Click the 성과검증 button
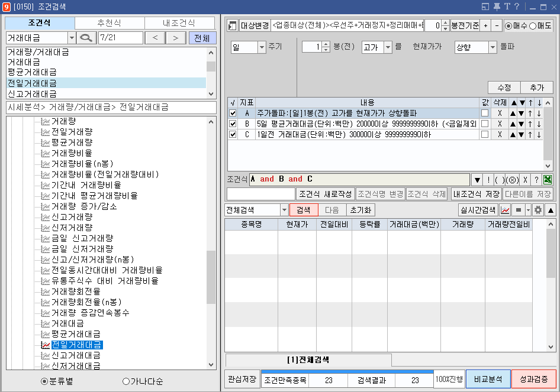560x392 pixels. click(x=533, y=379)
